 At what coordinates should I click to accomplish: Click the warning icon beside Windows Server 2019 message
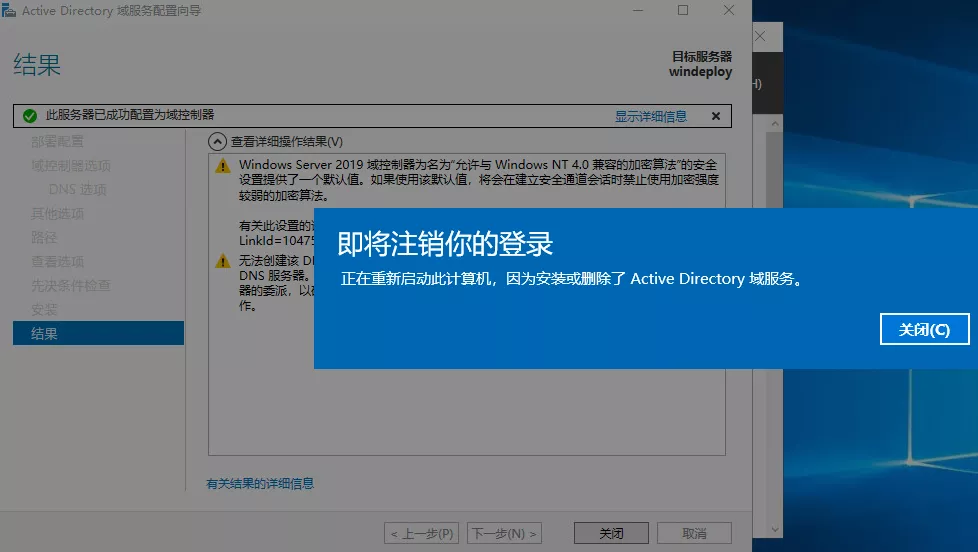click(x=223, y=165)
